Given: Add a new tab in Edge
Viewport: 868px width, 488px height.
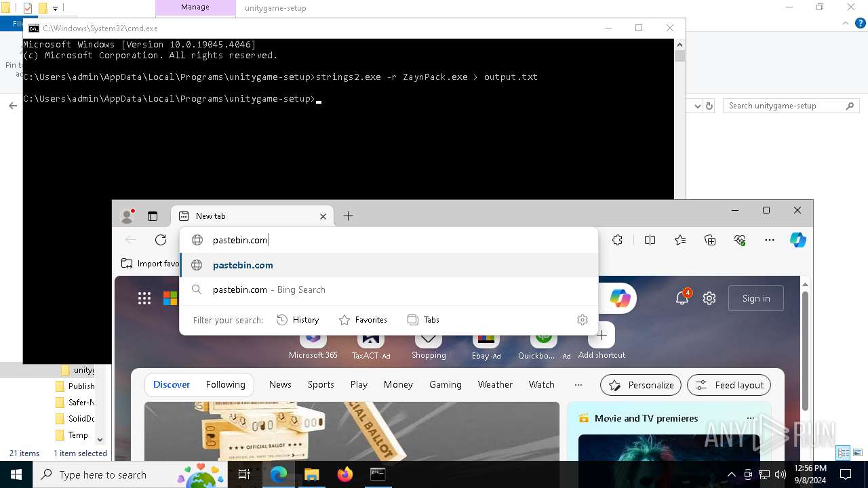Looking at the screenshot, I should pyautogui.click(x=348, y=216).
